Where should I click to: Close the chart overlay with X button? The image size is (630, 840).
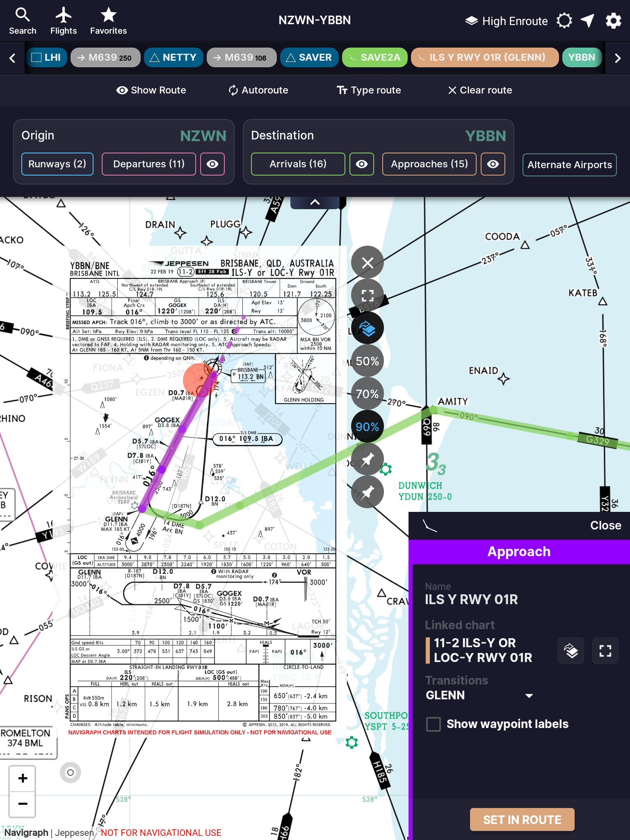pos(367,262)
